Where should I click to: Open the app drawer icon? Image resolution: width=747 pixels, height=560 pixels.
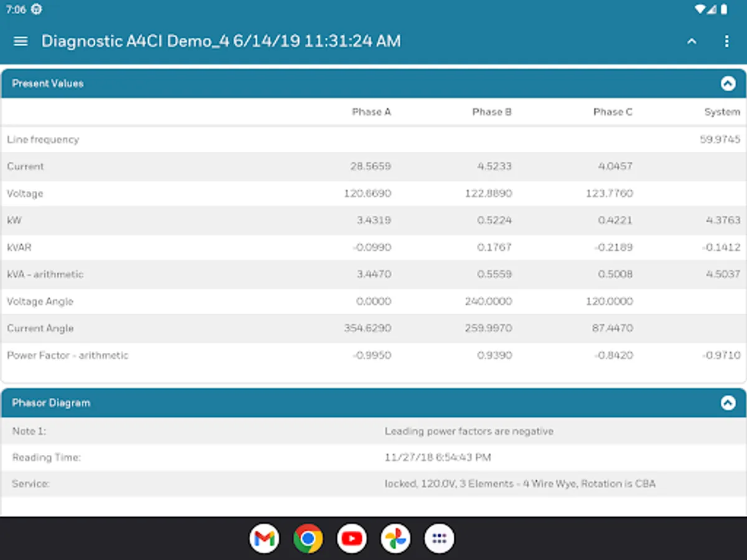point(439,538)
